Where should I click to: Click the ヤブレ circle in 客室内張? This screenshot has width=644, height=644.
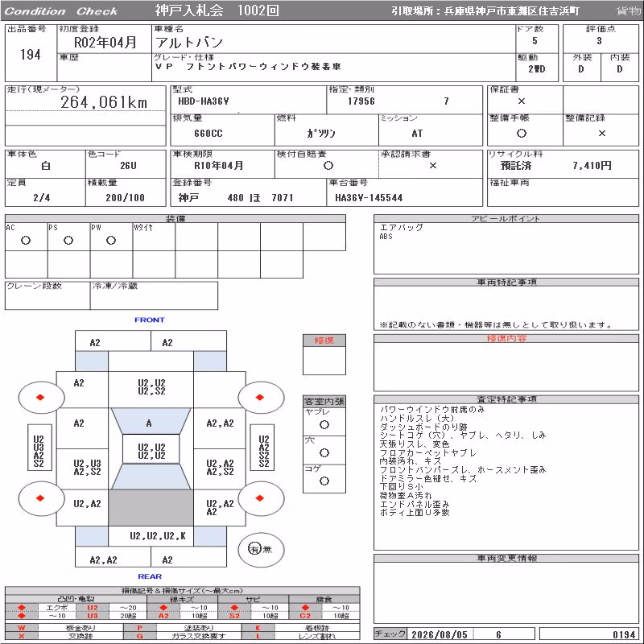324,425
